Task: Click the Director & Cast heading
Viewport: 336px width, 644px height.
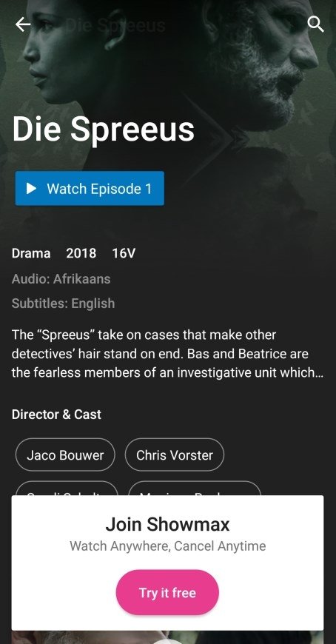Action: 56,415
